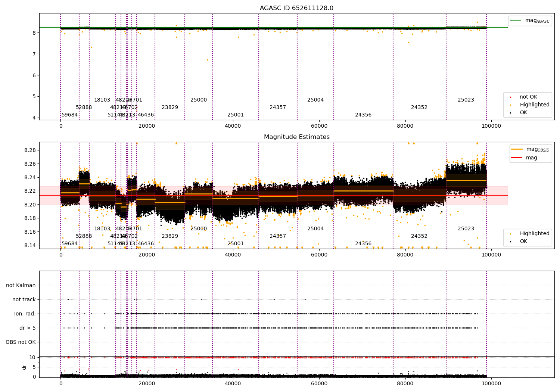Click obsid label 25004 in the top plot
Viewport: 560px width, 392px height.
click(x=315, y=100)
